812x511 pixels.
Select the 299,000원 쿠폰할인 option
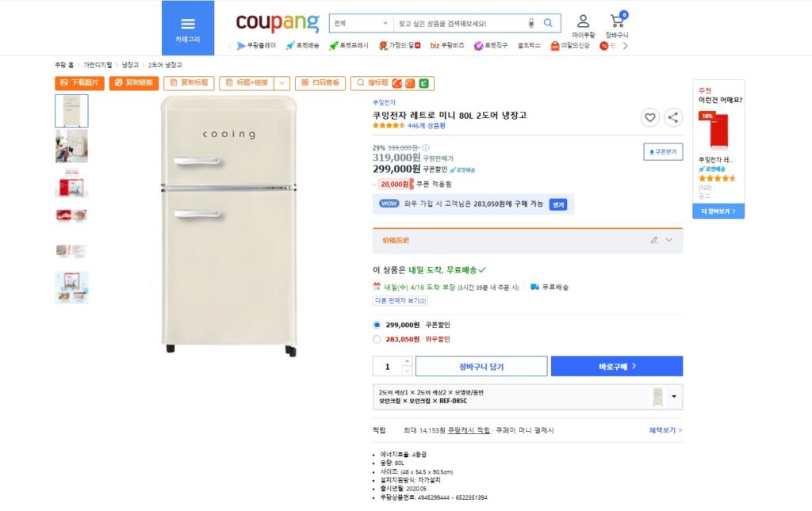point(377,325)
